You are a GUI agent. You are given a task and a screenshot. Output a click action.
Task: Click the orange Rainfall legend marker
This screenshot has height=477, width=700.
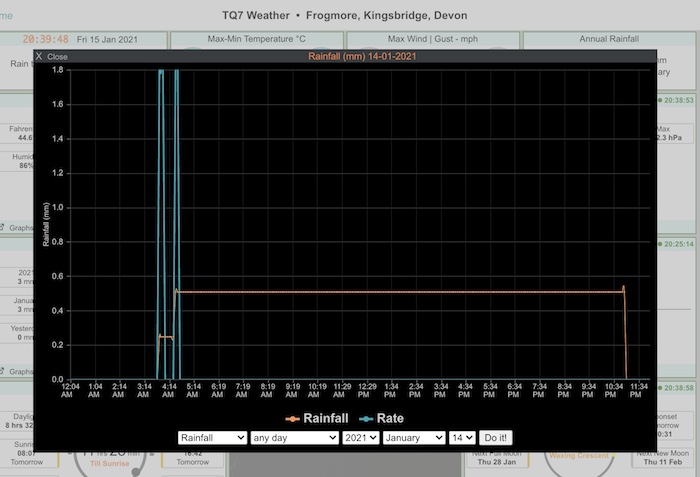click(292, 419)
